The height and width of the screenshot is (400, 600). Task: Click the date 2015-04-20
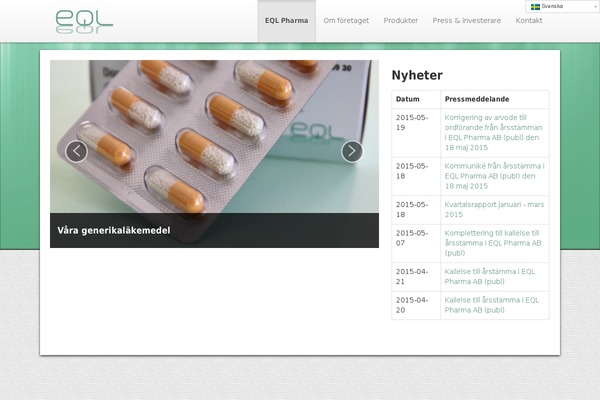412,305
